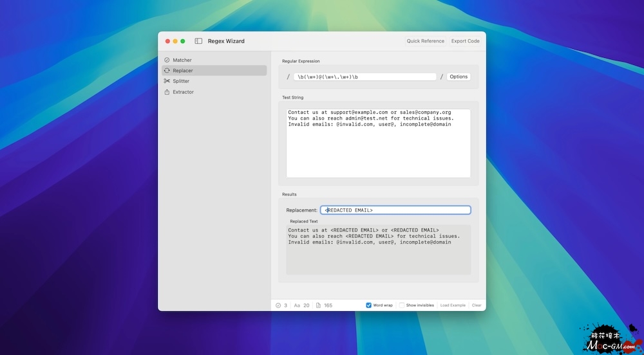Screen dimensions: 644x355
Task: Click the Replacer cycle-arrows icon
Action: pos(167,71)
